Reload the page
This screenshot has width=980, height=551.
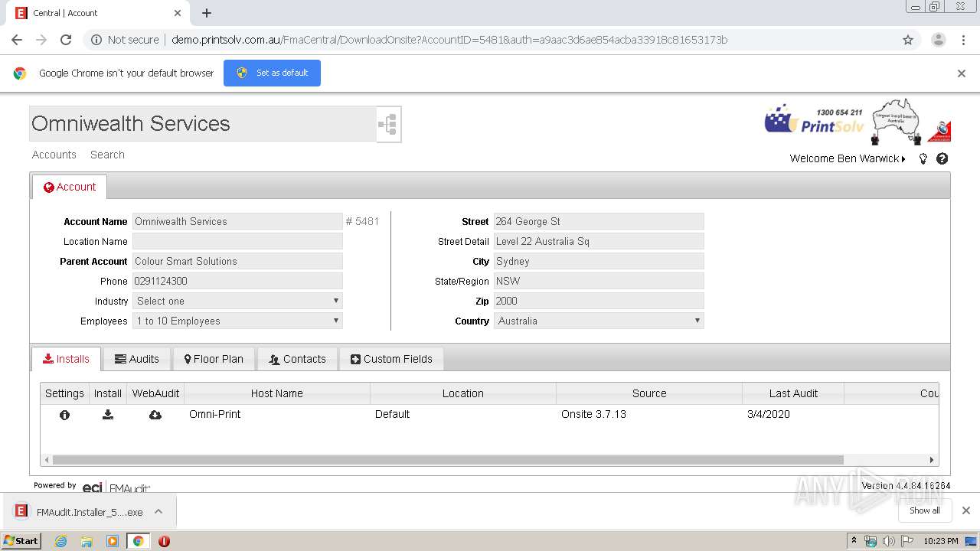pyautogui.click(x=66, y=40)
